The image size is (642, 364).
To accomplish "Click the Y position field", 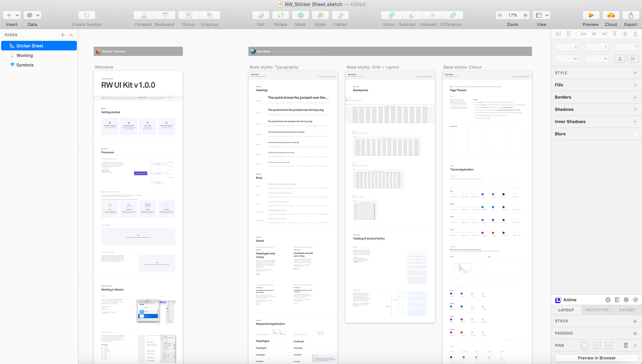I will click(x=597, y=47).
